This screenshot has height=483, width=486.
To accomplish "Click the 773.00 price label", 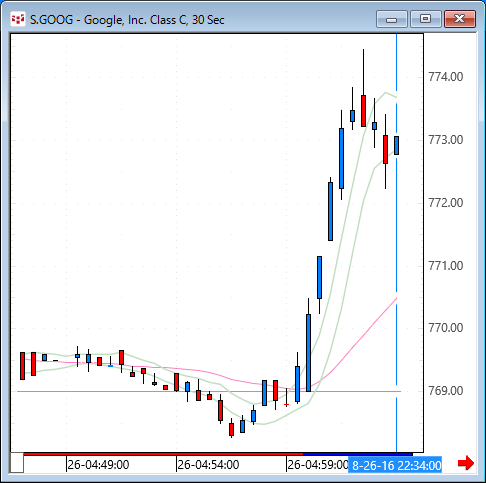I will (x=446, y=140).
